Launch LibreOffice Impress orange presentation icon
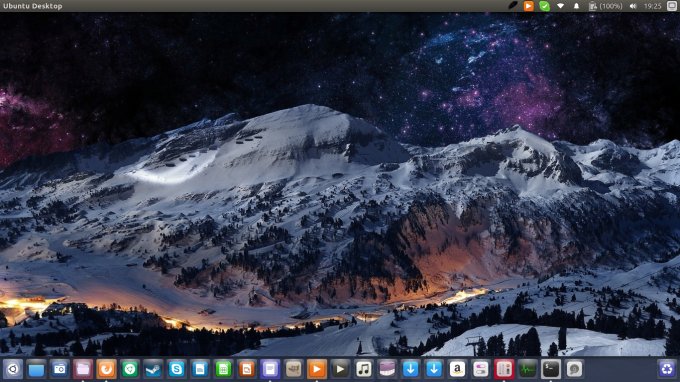Screen dimensions: 680x382 [x=247, y=369]
